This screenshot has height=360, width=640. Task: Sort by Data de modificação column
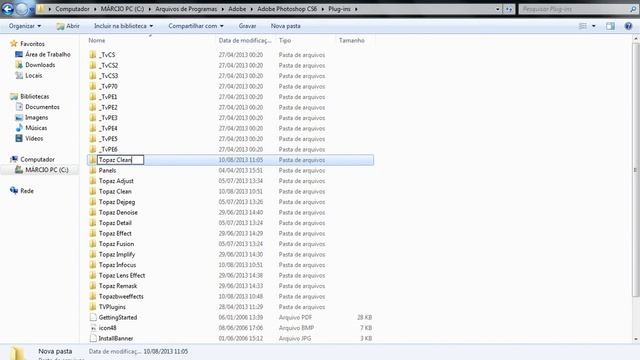(245, 40)
